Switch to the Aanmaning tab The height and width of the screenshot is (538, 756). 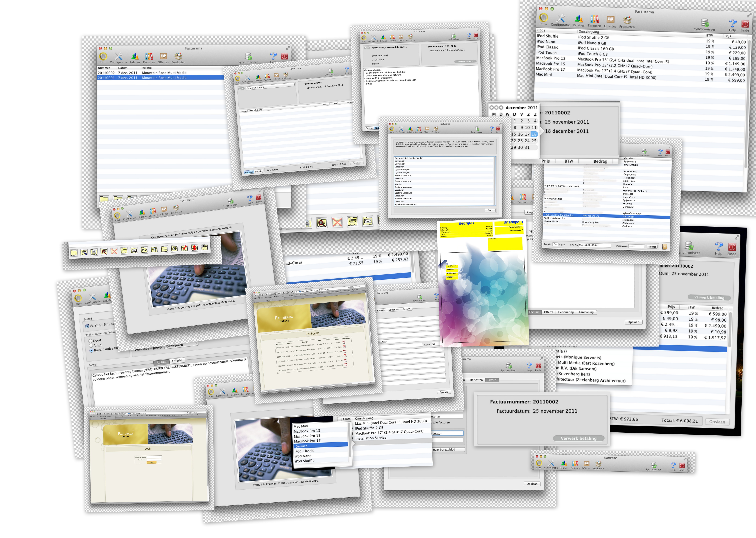pyautogui.click(x=586, y=312)
